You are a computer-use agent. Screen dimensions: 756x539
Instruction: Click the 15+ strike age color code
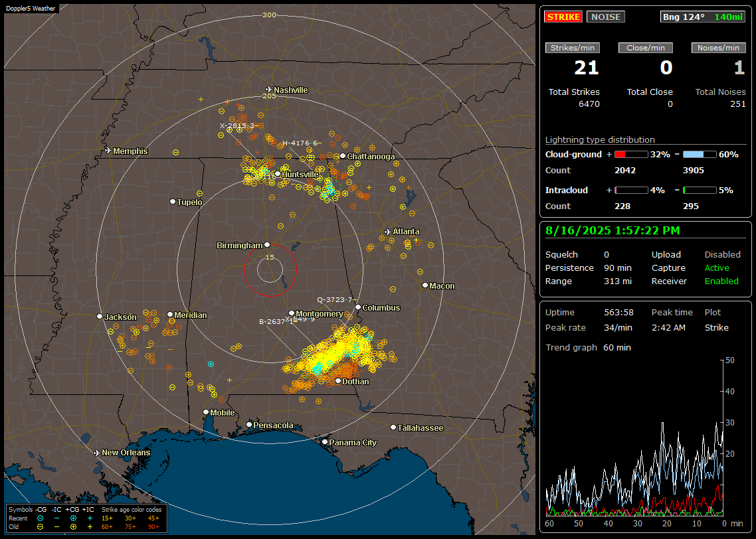point(107,518)
